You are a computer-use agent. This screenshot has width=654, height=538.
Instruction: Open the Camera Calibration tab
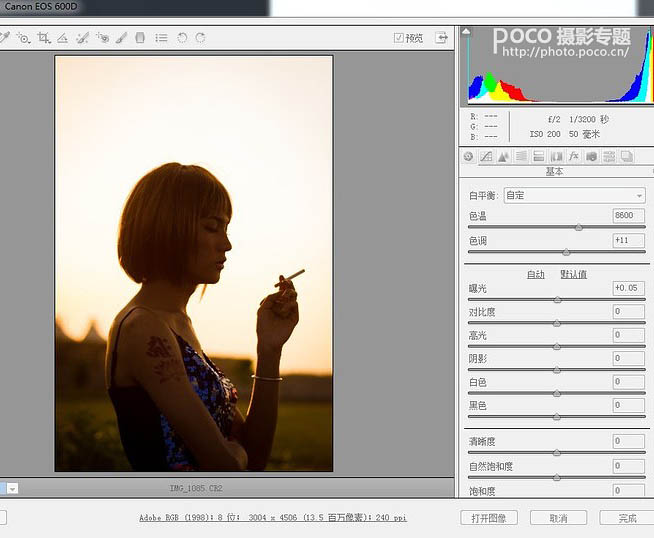[x=592, y=157]
